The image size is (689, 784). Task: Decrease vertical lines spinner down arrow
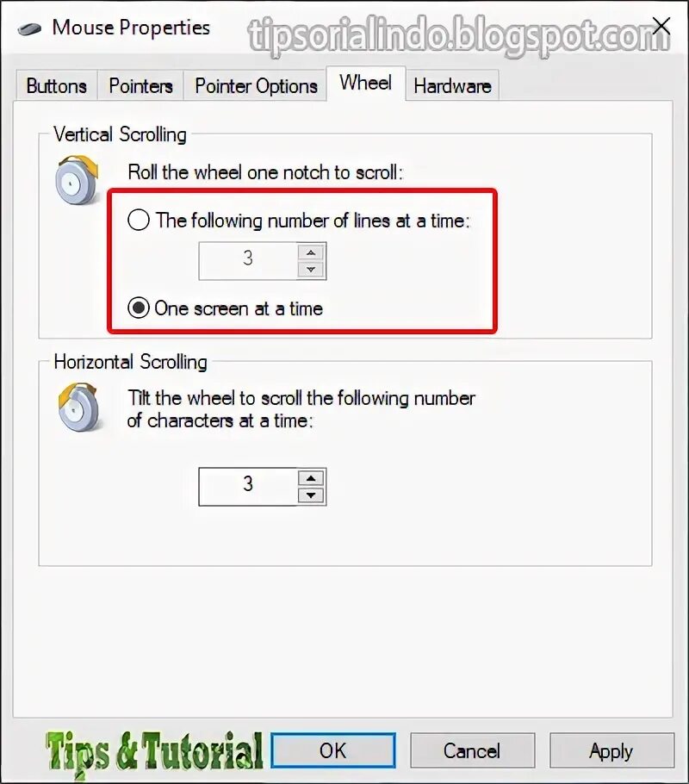click(x=311, y=270)
